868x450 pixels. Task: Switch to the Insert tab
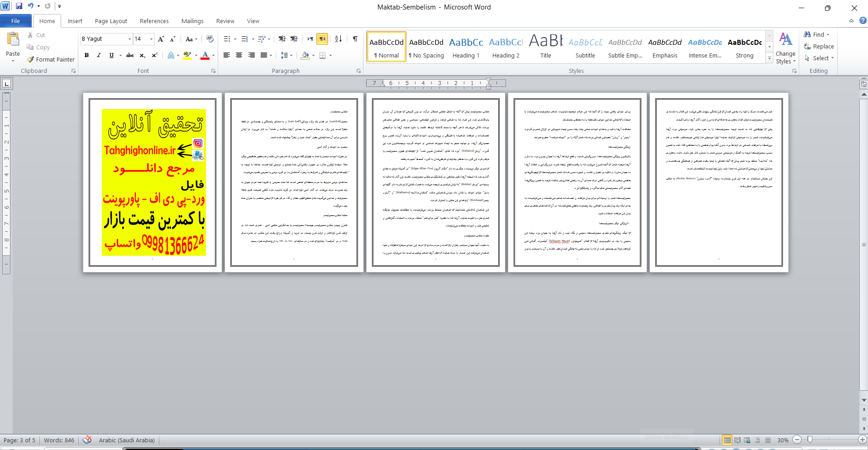coord(75,21)
